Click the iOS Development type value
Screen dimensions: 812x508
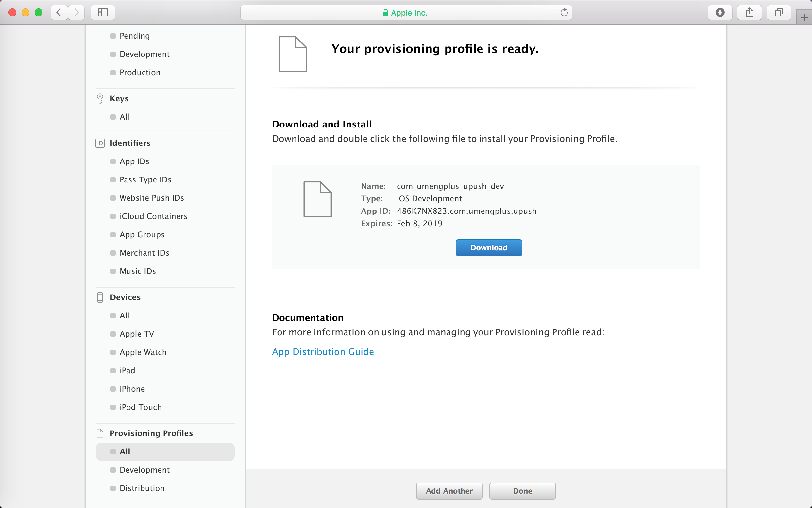point(429,198)
